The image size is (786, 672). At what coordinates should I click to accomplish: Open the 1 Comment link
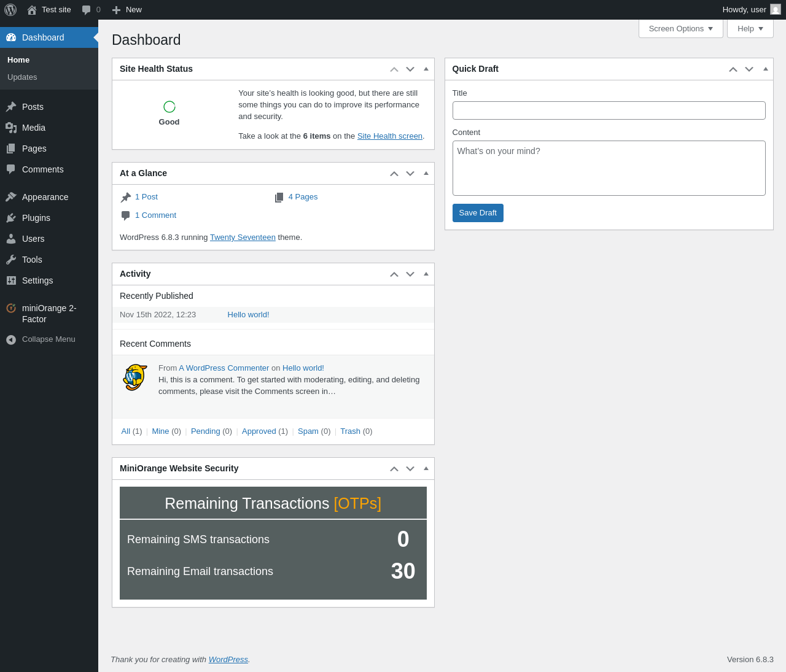click(155, 215)
